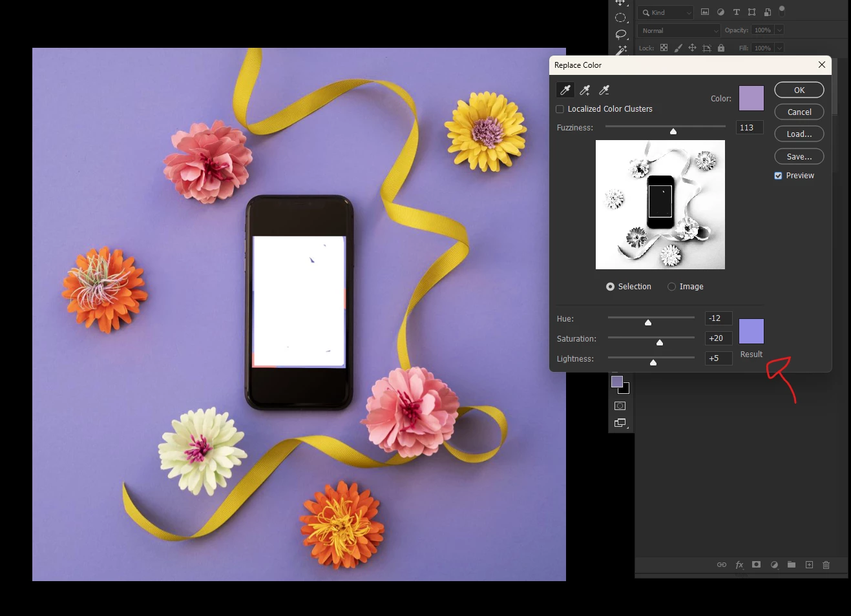Select the Eyedropper tool in Replace Color
This screenshot has height=616, width=851.
pyautogui.click(x=565, y=90)
